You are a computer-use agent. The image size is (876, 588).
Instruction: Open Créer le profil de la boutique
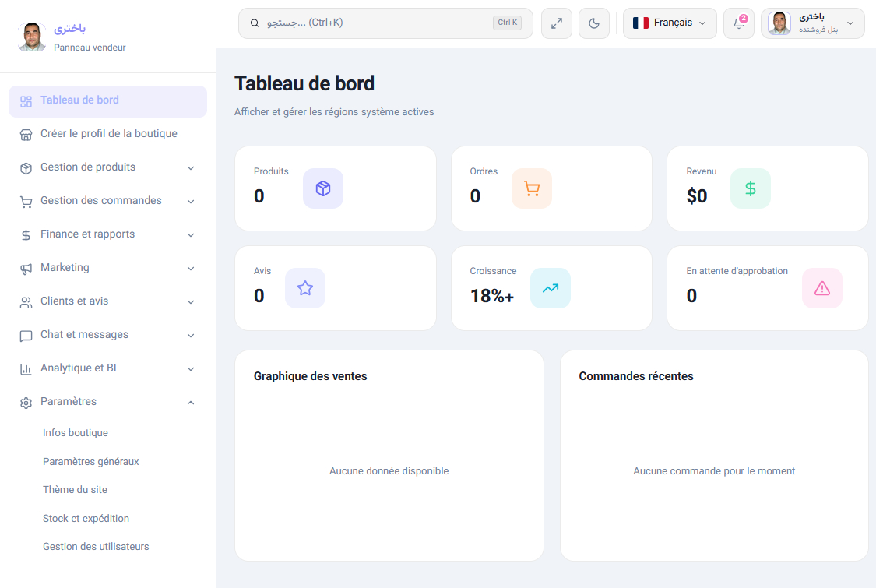click(107, 134)
